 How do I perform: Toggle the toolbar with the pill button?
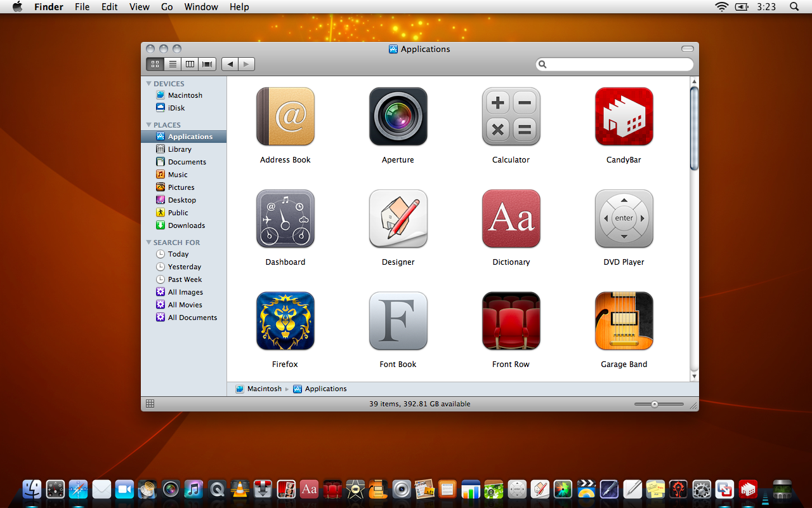tap(688, 49)
